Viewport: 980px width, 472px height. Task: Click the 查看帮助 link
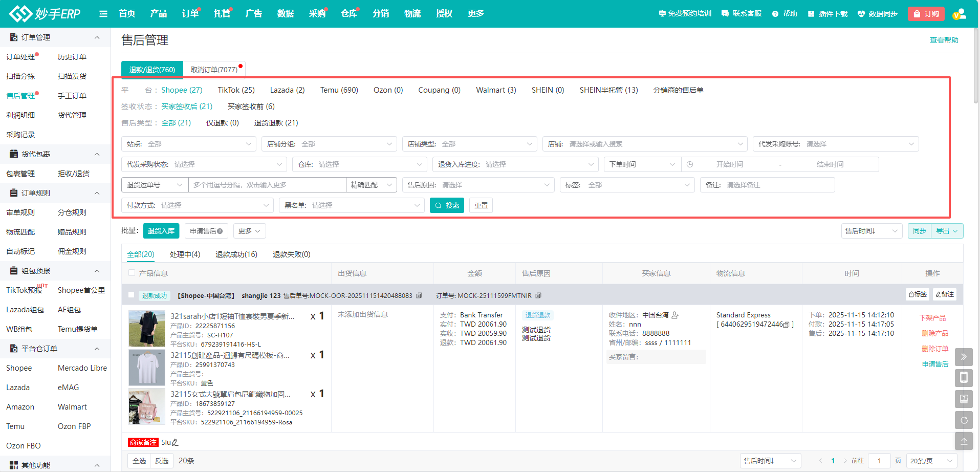(x=944, y=40)
